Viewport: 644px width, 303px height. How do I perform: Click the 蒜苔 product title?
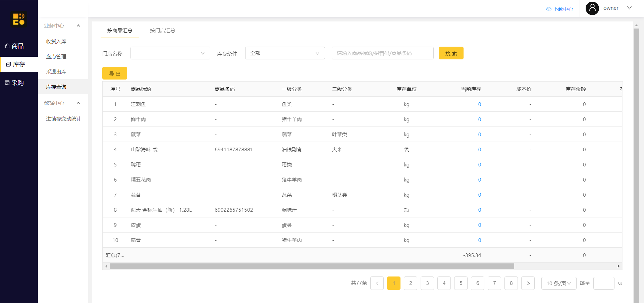(136, 195)
